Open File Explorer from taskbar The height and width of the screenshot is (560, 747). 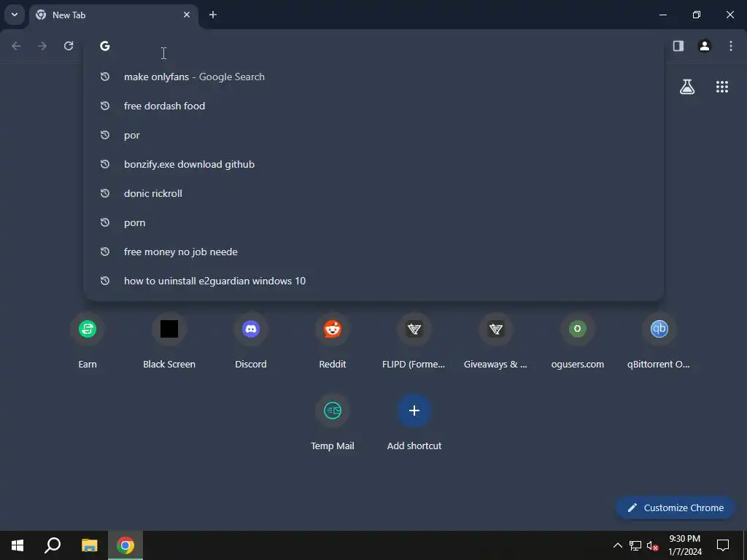coord(89,545)
